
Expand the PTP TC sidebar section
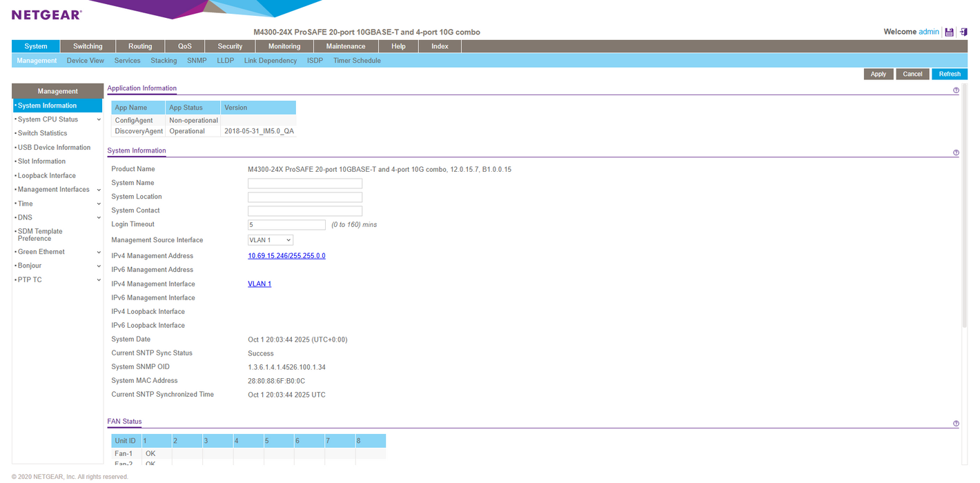[99, 280]
